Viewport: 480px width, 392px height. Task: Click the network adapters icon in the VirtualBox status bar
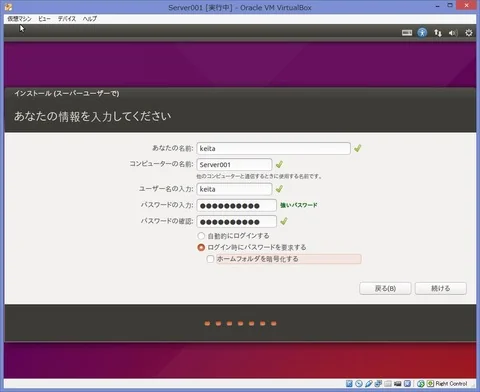tap(378, 384)
